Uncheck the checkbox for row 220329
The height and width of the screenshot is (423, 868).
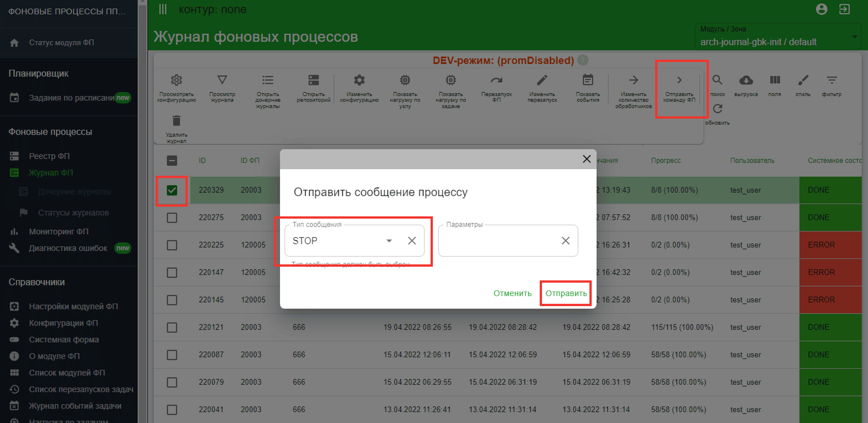[x=172, y=190]
